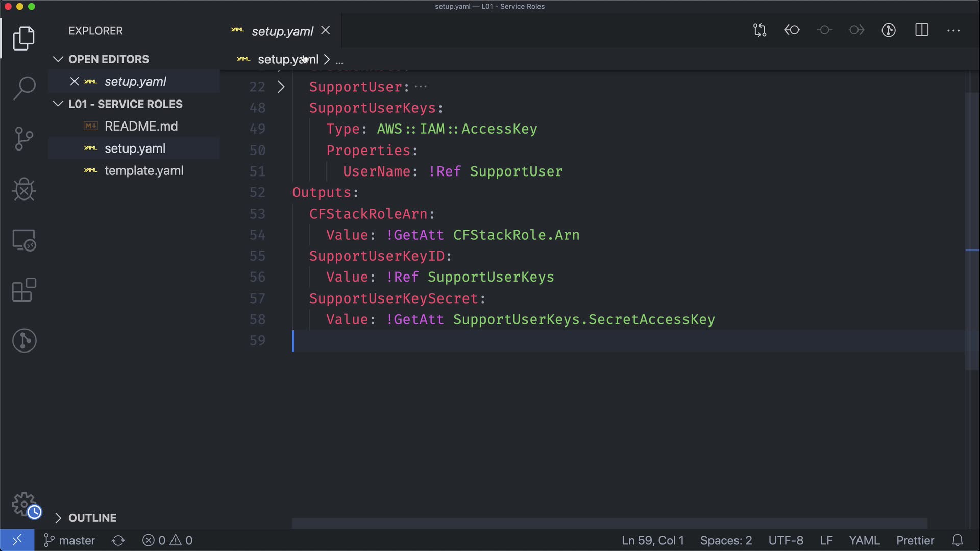Image resolution: width=980 pixels, height=551 pixels.
Task: Expand the OUTLINE section
Action: tap(58, 518)
